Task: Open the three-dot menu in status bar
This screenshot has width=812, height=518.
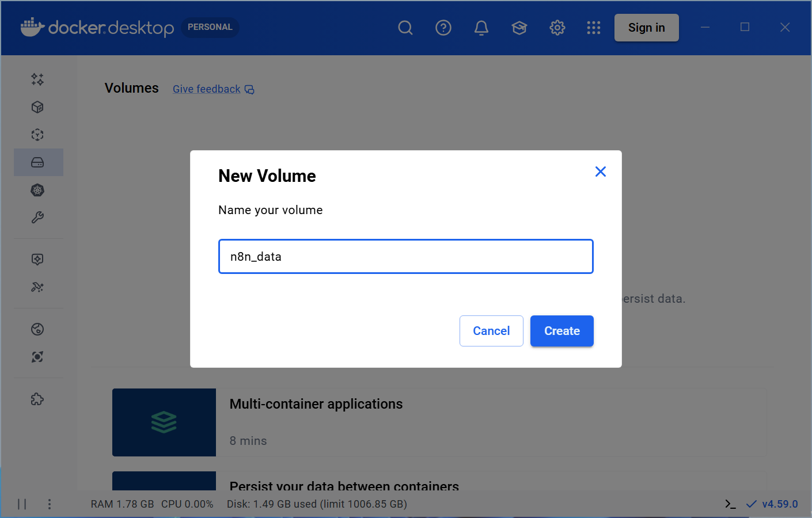Action: (x=50, y=504)
